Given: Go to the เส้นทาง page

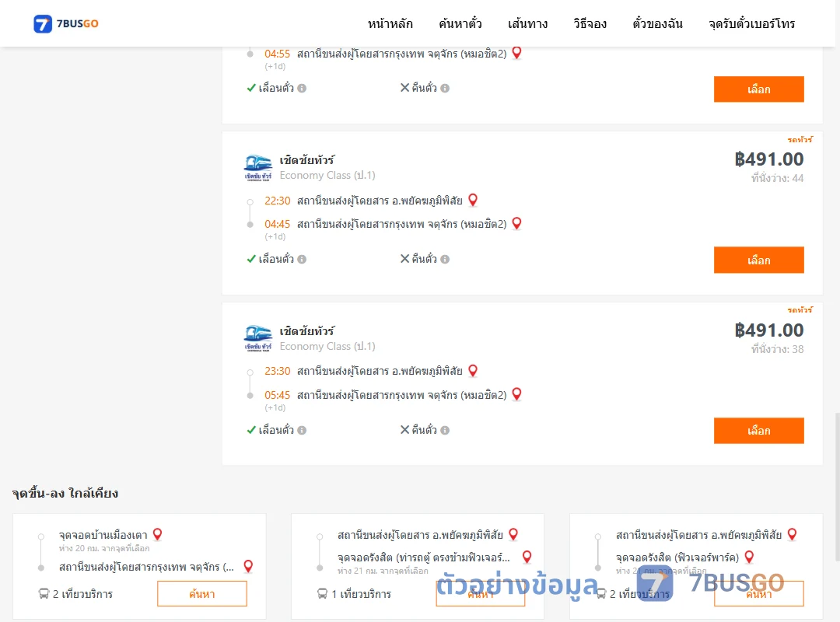Looking at the screenshot, I should tap(527, 23).
